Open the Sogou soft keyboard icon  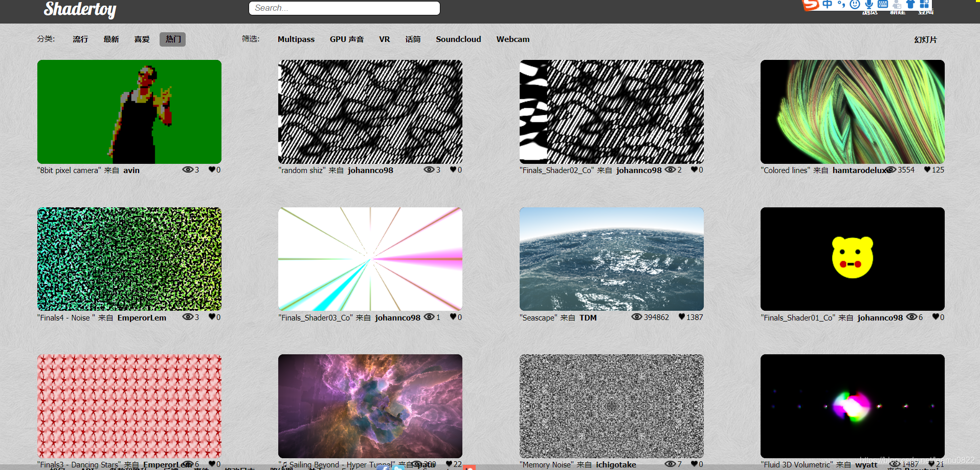click(x=883, y=5)
